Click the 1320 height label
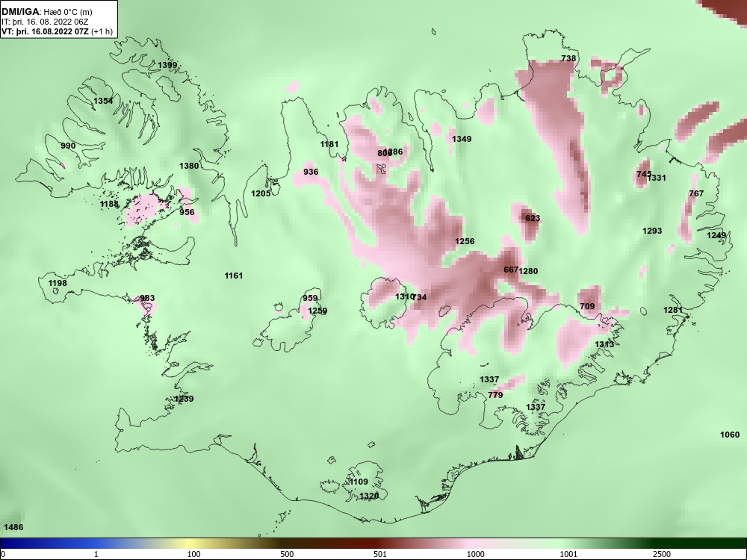Screen dimensions: 747x560 (369, 497)
